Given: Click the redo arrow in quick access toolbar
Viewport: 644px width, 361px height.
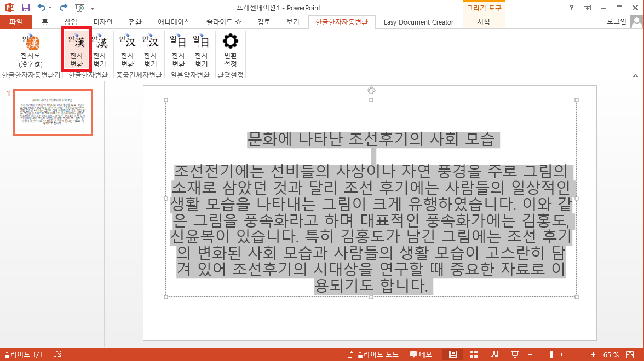Looking at the screenshot, I should [x=63, y=8].
